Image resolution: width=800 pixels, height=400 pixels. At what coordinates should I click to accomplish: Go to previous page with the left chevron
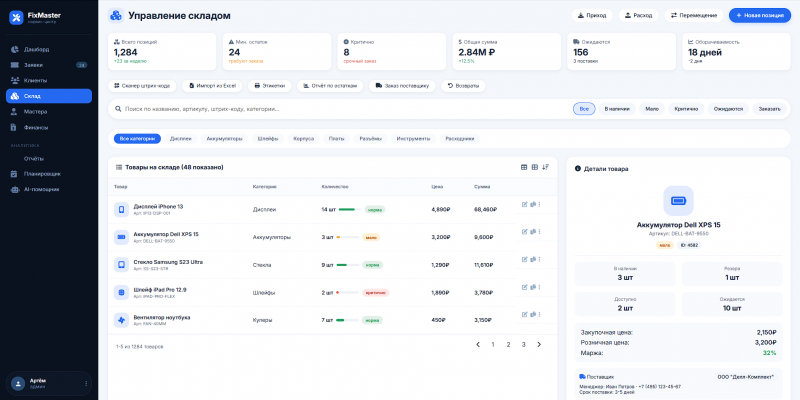(478, 345)
